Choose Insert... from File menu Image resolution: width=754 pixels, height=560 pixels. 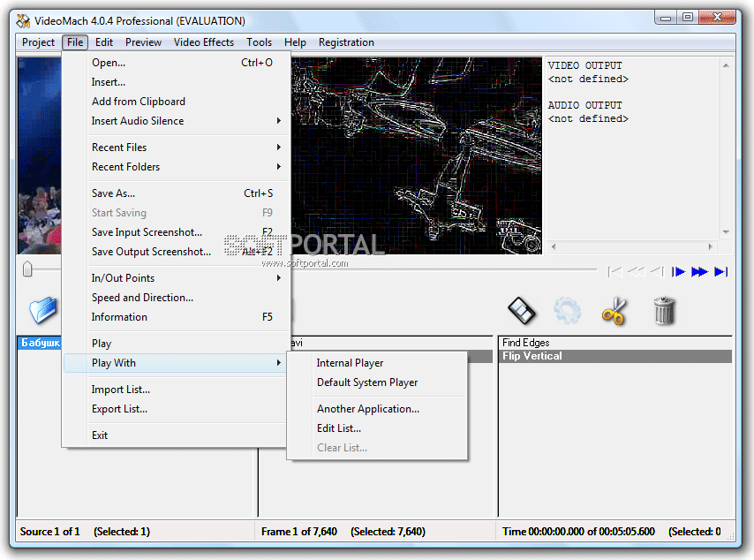(177, 82)
